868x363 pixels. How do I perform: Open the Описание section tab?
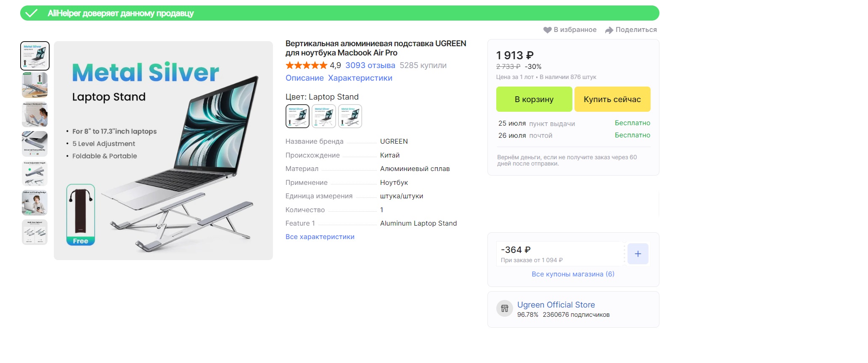click(x=304, y=78)
